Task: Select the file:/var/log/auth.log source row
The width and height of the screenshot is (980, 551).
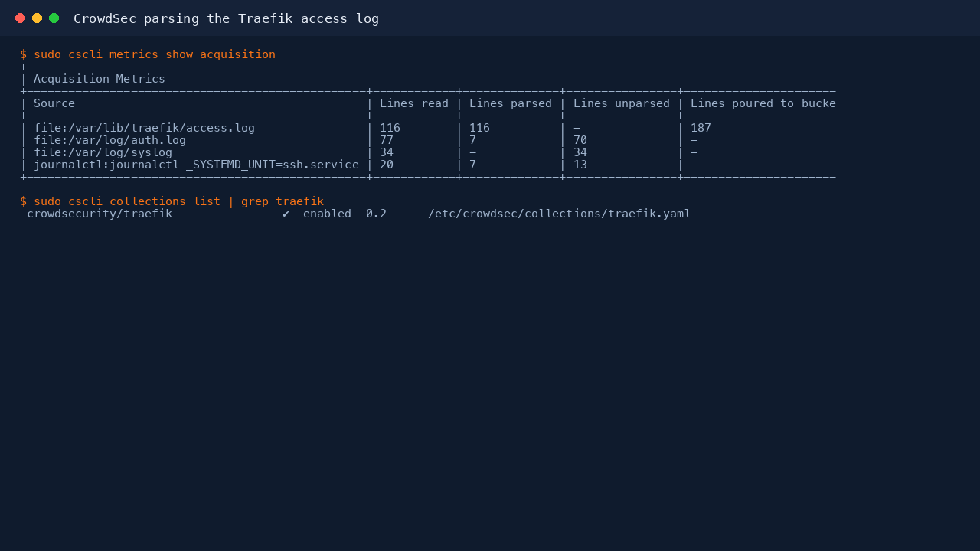Action: 429,140
